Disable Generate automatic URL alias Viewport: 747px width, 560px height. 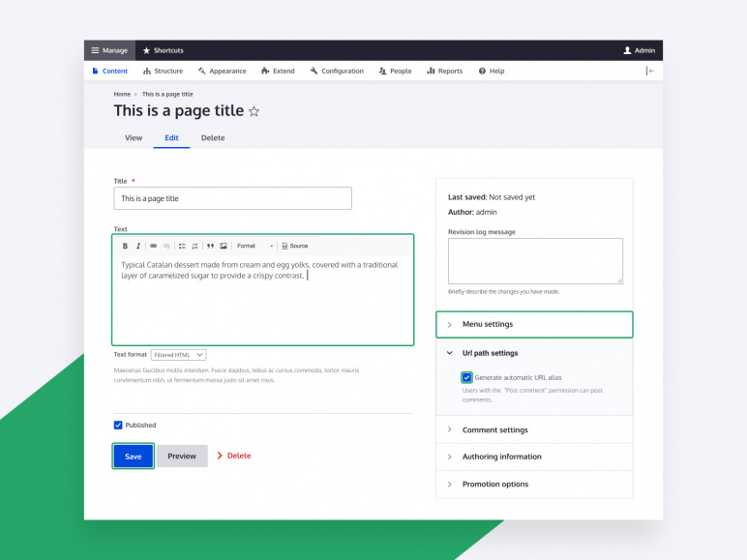467,377
